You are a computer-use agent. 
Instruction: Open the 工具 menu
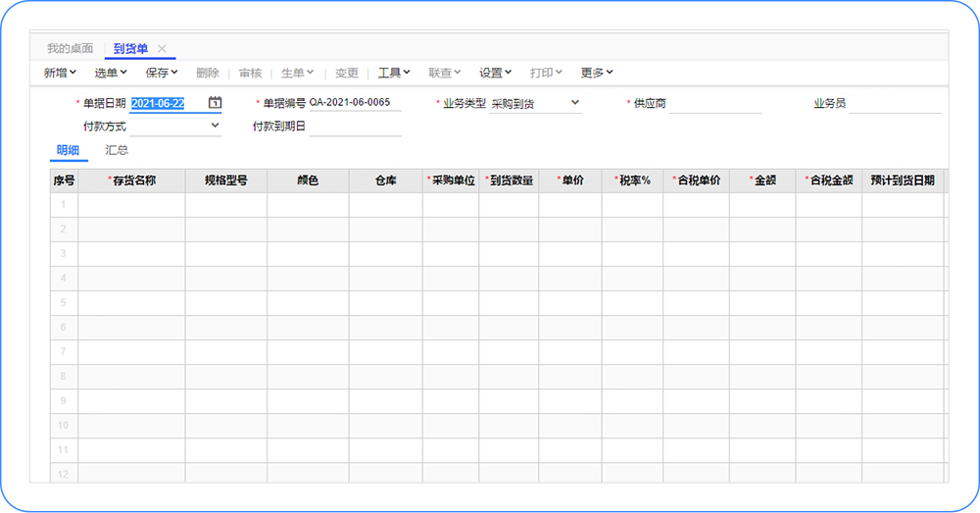point(394,73)
